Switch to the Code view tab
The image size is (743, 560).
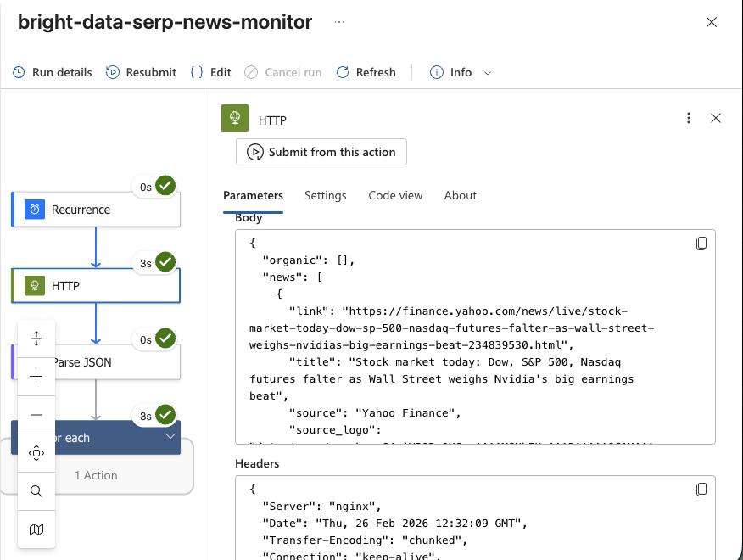[x=395, y=195]
